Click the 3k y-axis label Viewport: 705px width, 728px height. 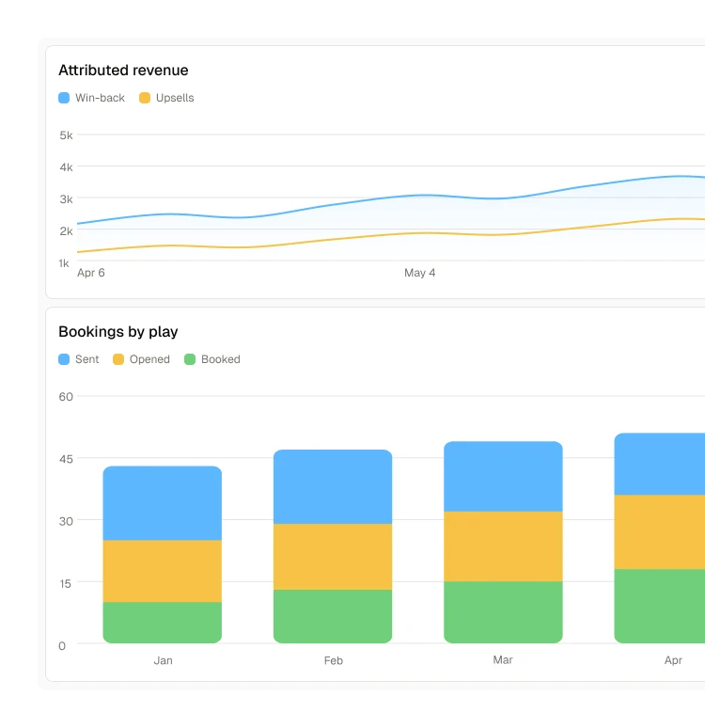coord(66,199)
